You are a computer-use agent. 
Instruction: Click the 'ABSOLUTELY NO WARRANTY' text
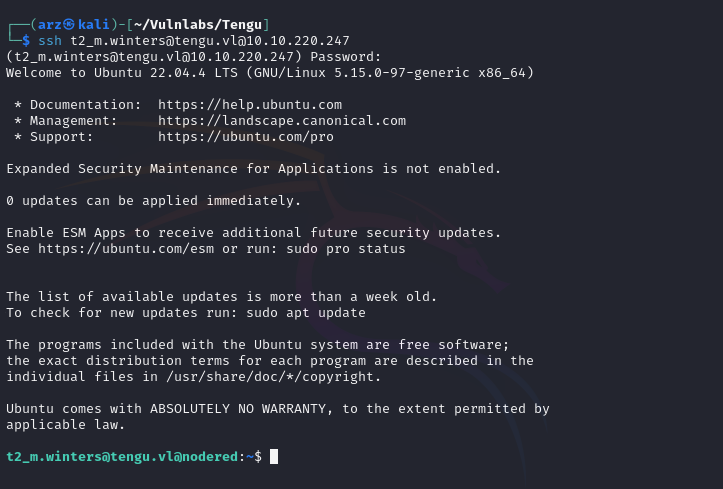238,409
